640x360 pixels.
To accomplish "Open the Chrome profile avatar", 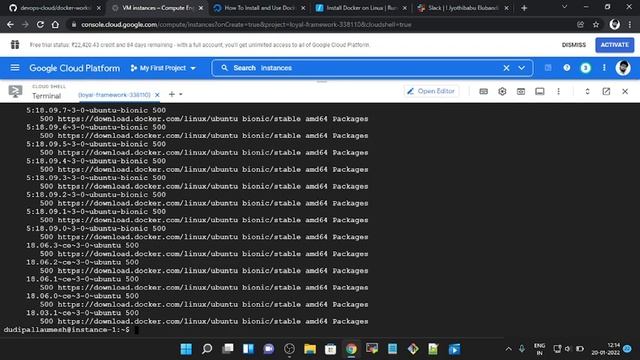I will coord(614,24).
